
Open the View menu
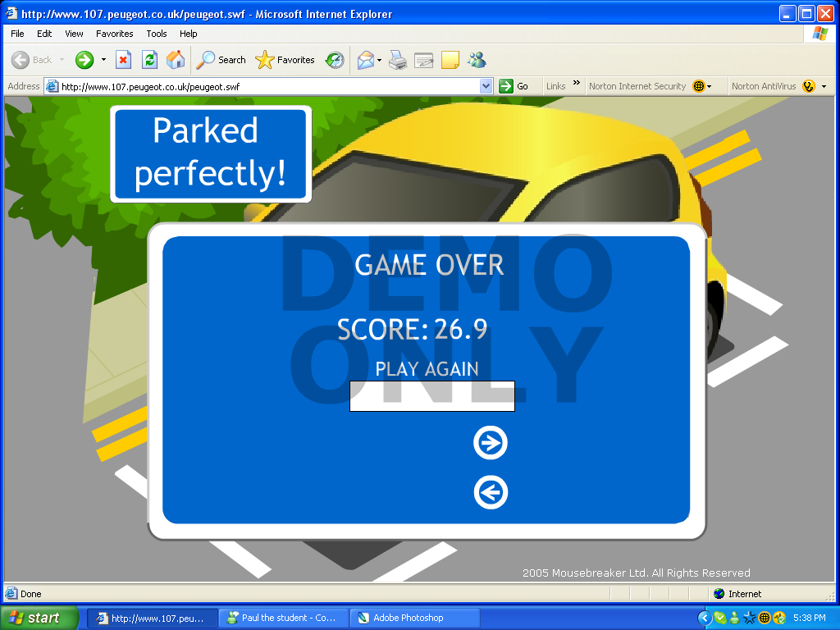[x=74, y=34]
